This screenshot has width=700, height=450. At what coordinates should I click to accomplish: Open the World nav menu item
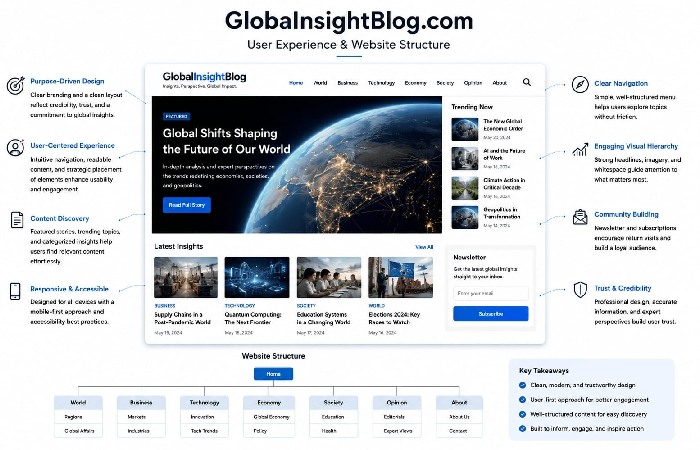[x=321, y=83]
